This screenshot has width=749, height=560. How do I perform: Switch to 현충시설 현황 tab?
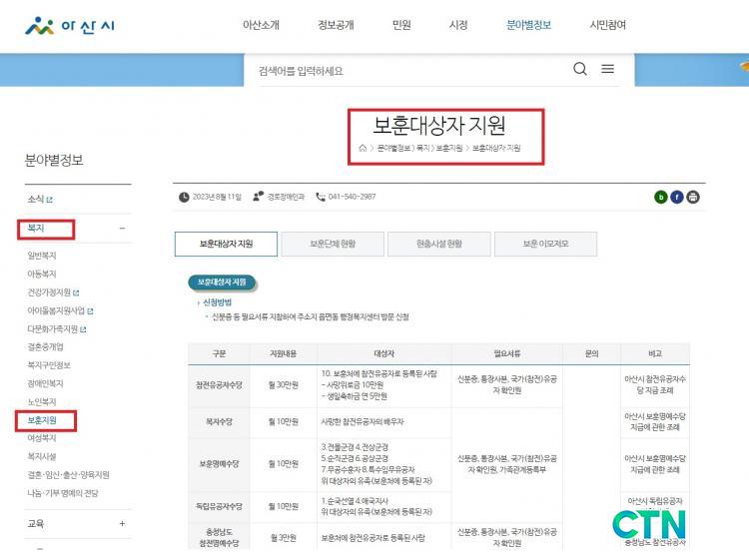tap(439, 244)
